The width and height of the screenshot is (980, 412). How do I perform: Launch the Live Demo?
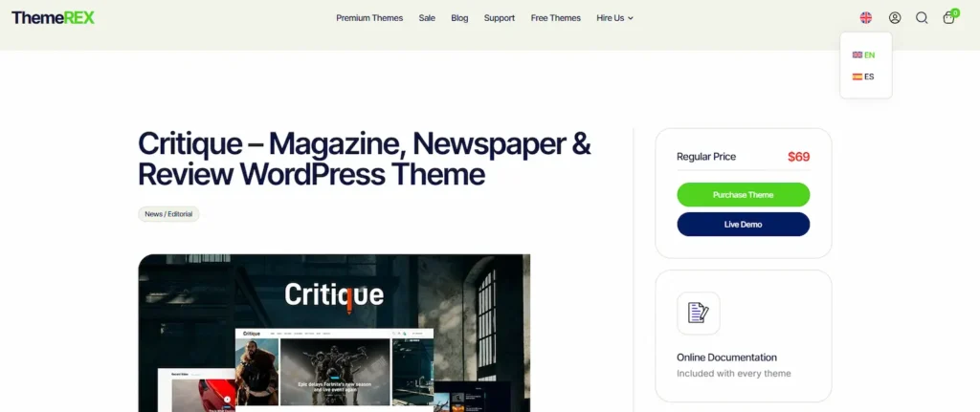pos(743,224)
